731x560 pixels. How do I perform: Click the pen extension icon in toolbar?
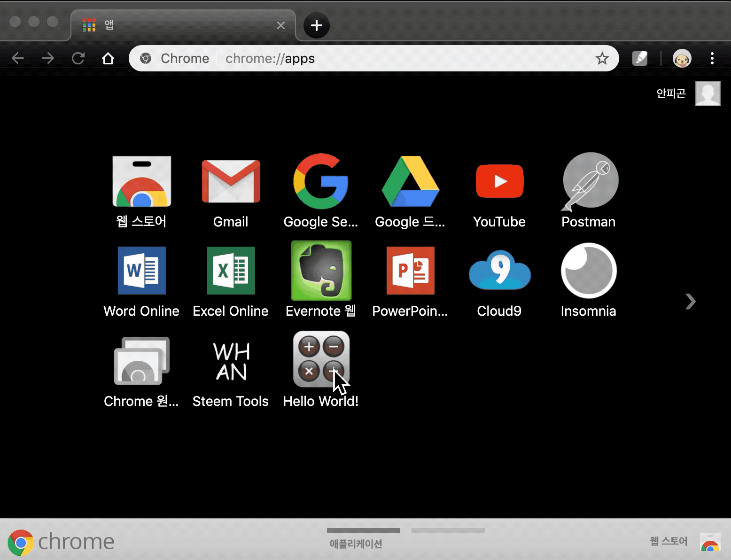(x=640, y=58)
